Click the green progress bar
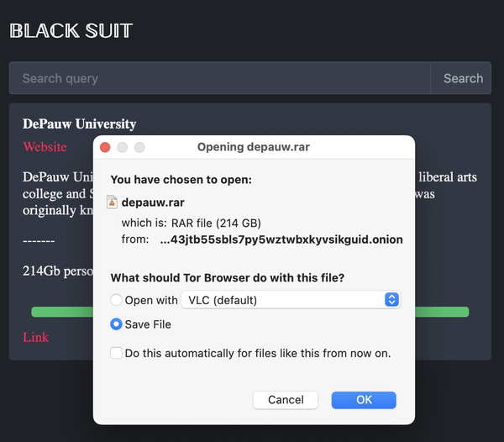The width and height of the screenshot is (504, 442). point(441,312)
